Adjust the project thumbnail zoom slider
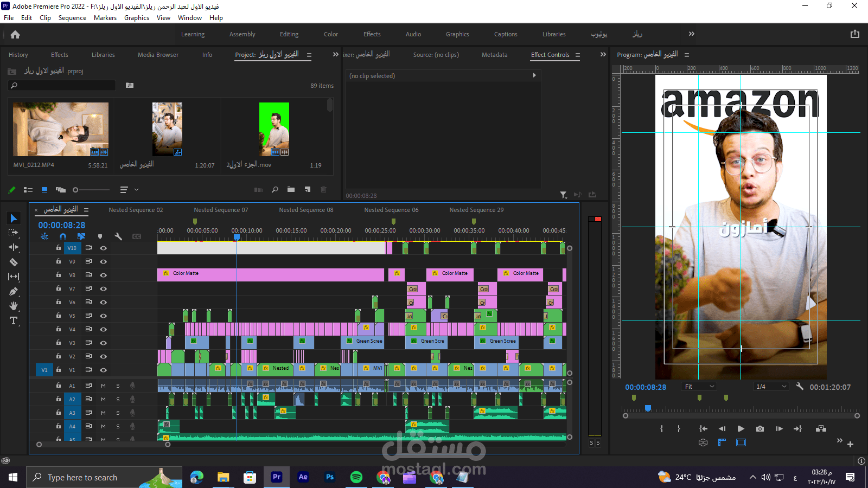Screen dimensions: 868x488 pos(91,190)
